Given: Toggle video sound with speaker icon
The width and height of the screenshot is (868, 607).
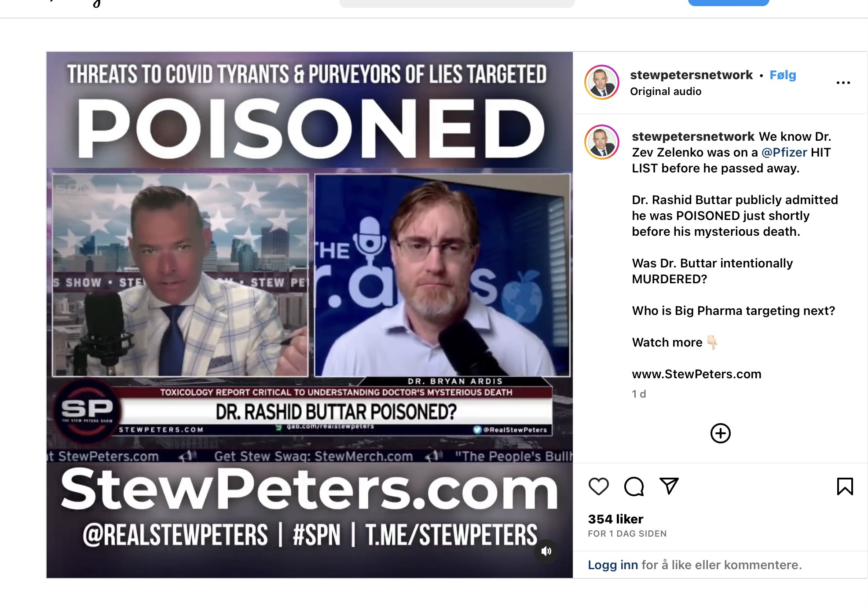Looking at the screenshot, I should (546, 551).
